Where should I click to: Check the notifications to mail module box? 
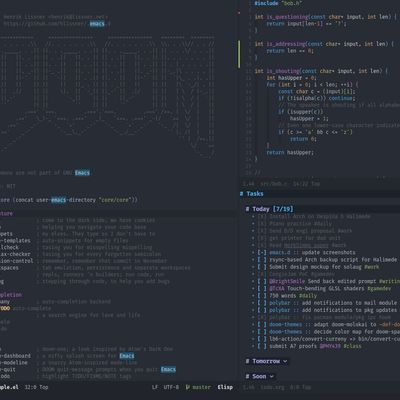pyautogui.click(x=262, y=303)
